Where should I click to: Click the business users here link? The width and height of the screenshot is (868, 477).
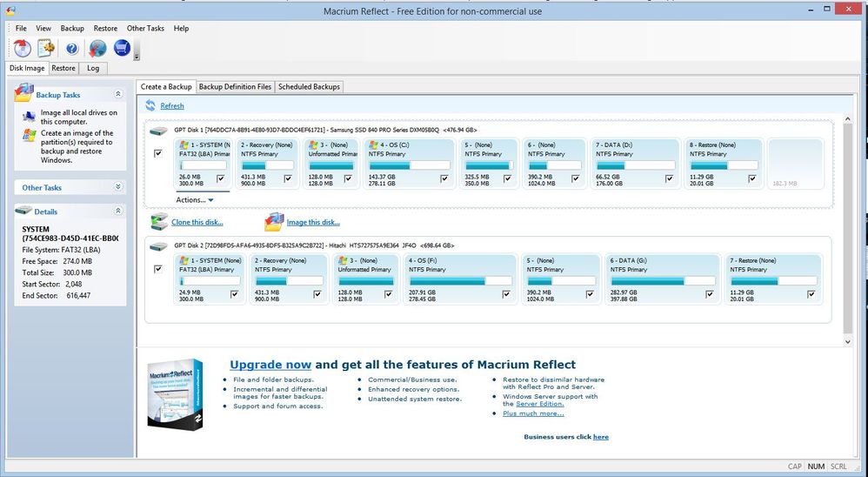click(601, 437)
